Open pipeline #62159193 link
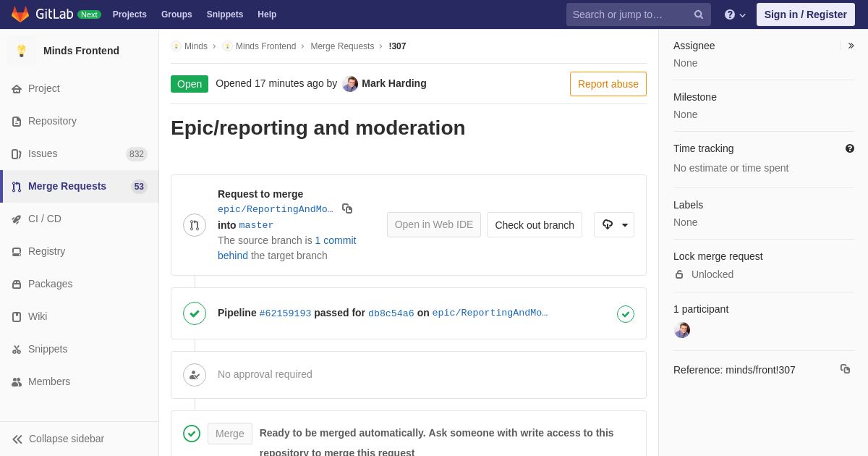The height and width of the screenshot is (456, 868). [285, 313]
